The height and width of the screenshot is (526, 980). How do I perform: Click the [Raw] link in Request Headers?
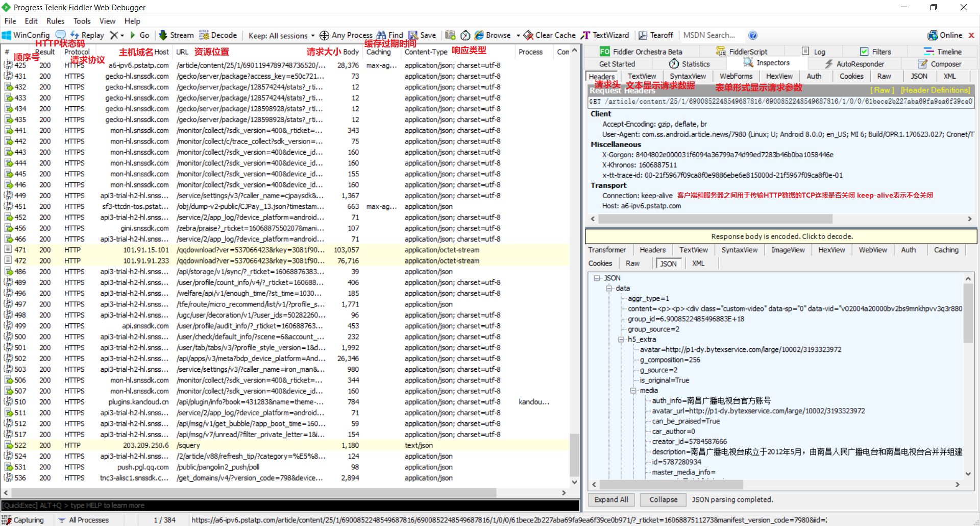pyautogui.click(x=882, y=90)
